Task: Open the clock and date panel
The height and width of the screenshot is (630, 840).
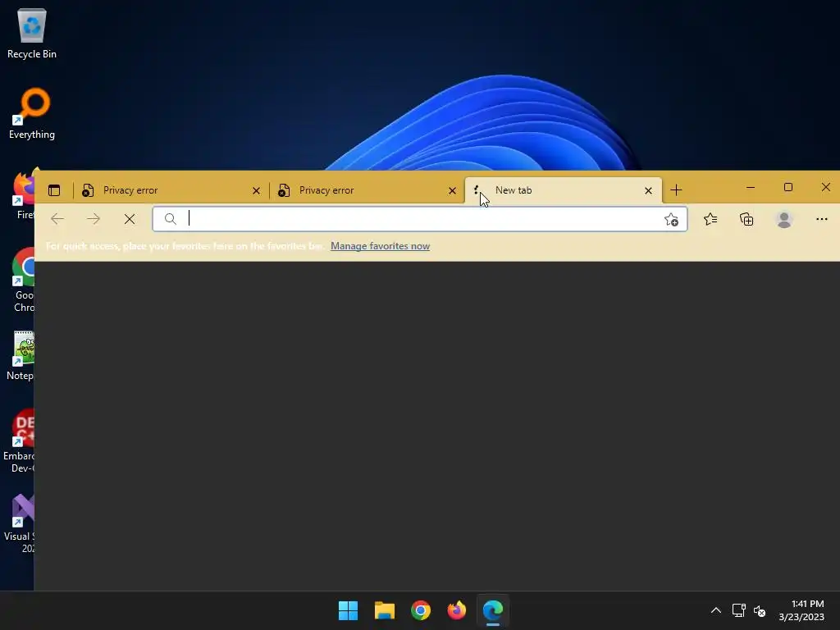Action: click(801, 610)
